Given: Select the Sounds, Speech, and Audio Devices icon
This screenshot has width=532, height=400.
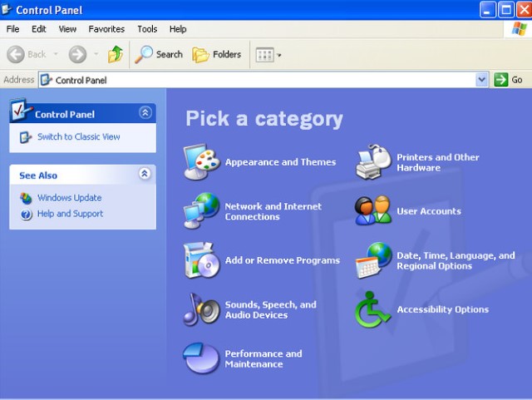Looking at the screenshot, I should pyautogui.click(x=200, y=309).
